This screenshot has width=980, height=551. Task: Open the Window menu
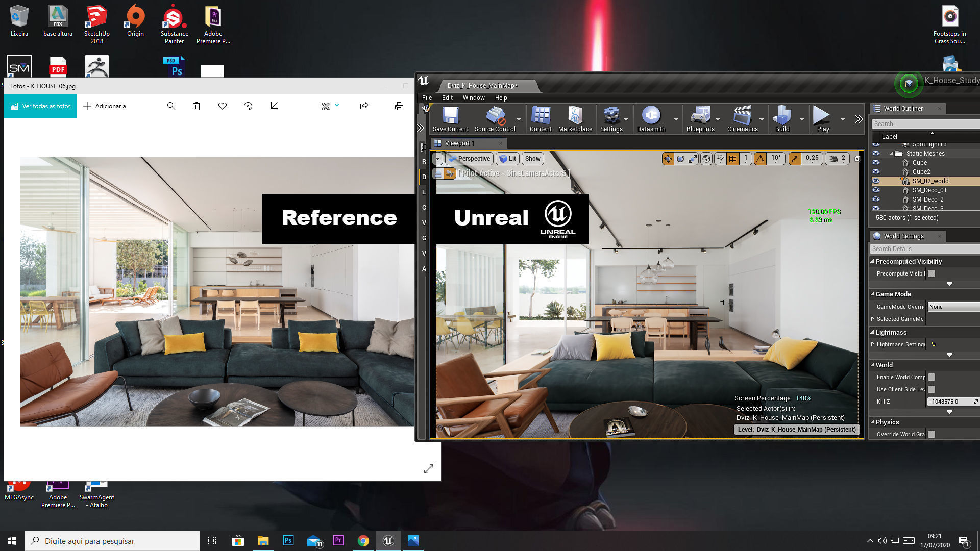pyautogui.click(x=473, y=97)
